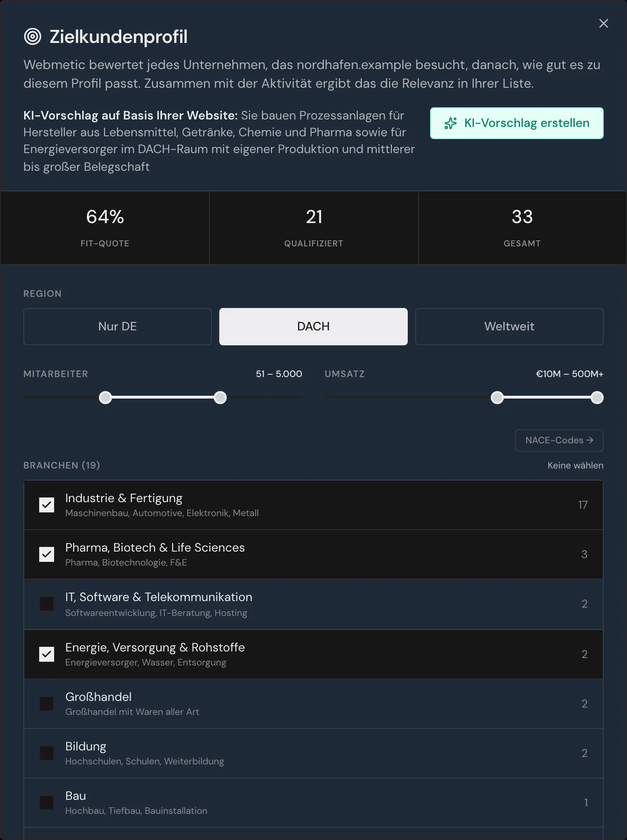Click 'Hochschulen, Schulen, Weiterbildung' subtitle
This screenshot has height=840, width=627.
pyautogui.click(x=145, y=761)
